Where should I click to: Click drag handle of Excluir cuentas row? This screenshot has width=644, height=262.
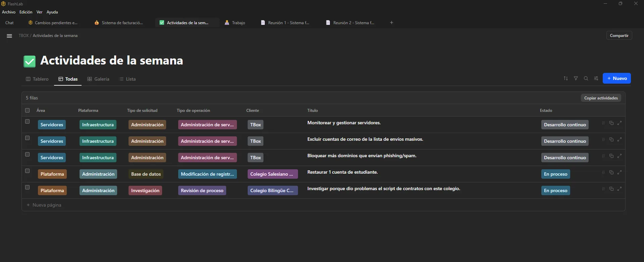[x=603, y=139]
